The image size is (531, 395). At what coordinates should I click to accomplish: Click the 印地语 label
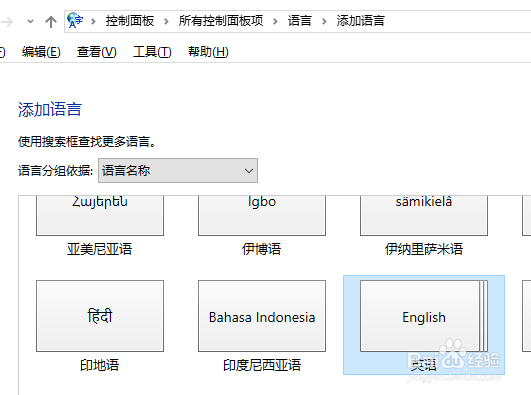(x=100, y=365)
